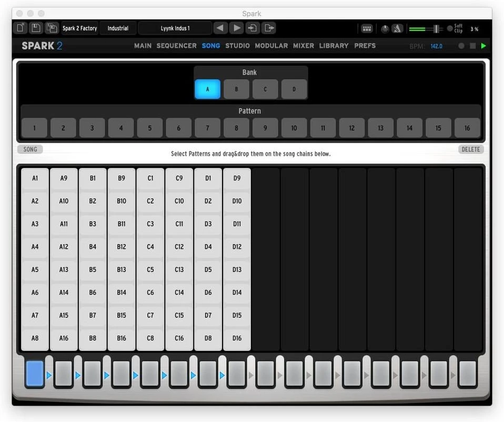504x422 pixels.
Task: Toggle chain arrow between song slots 1 and 2
Action: click(x=49, y=375)
